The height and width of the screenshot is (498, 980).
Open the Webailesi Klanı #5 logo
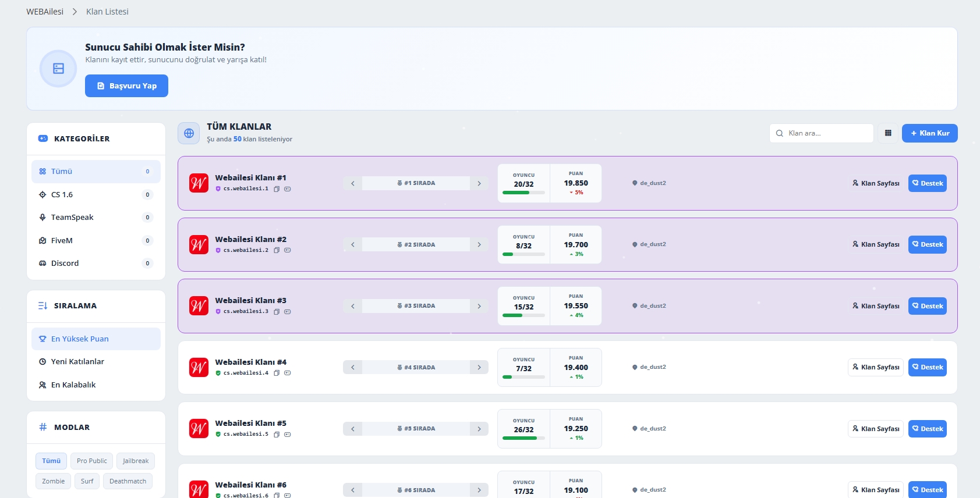coord(199,429)
